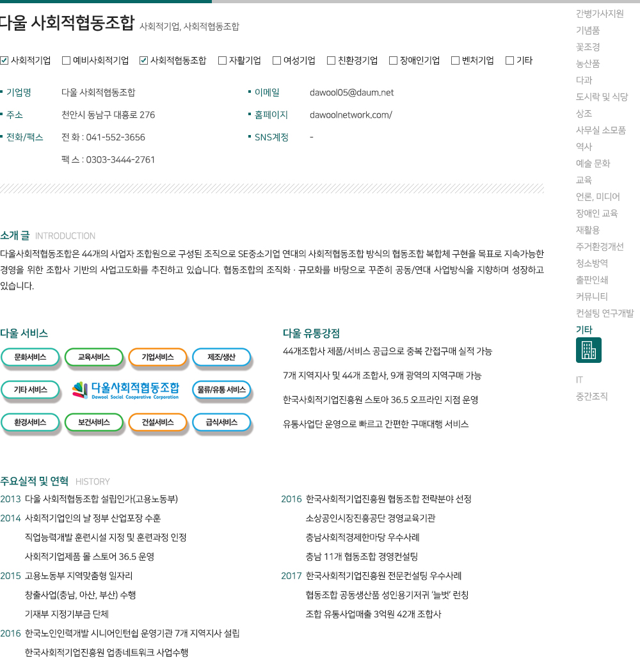This screenshot has width=640, height=672.
Task: Click the 건설서비스 badge
Action: click(157, 422)
